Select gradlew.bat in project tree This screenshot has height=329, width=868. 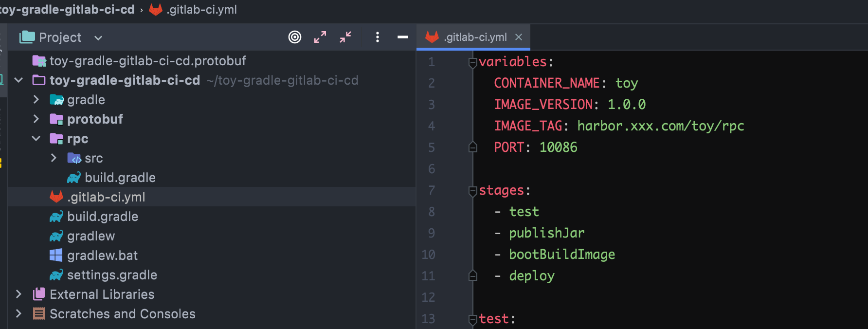(102, 256)
